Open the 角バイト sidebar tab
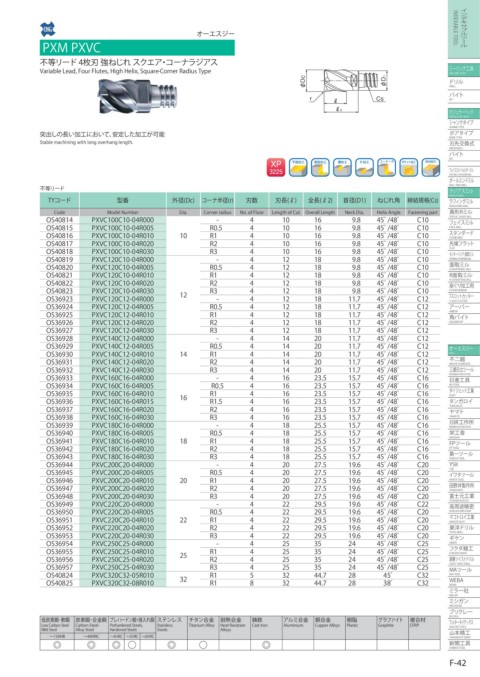 click(464, 318)
